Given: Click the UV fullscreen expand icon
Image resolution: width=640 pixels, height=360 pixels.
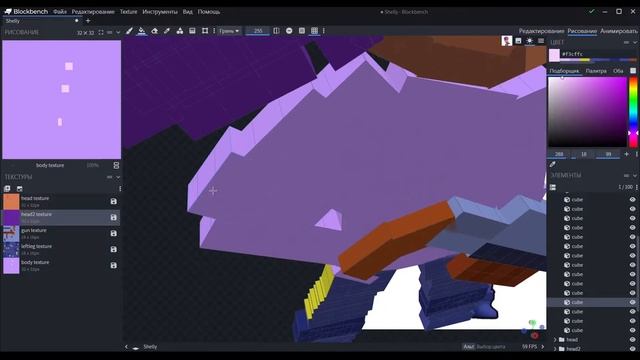Looking at the screenshot, I should tap(101, 32).
